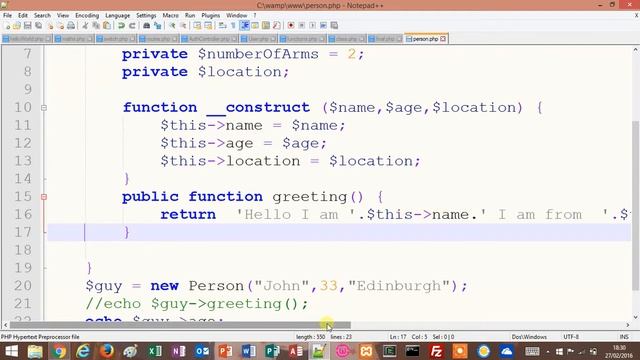
Task: Open the File menu
Action: 7,16
